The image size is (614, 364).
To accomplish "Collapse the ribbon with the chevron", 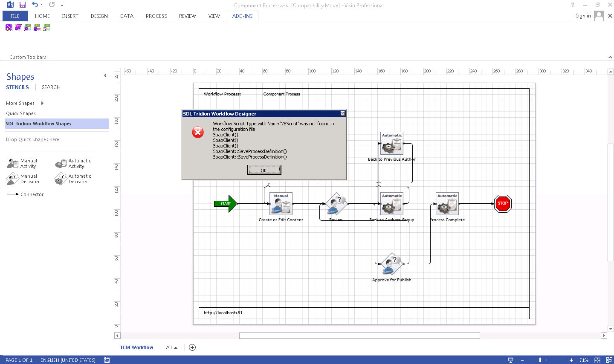I will click(610, 57).
